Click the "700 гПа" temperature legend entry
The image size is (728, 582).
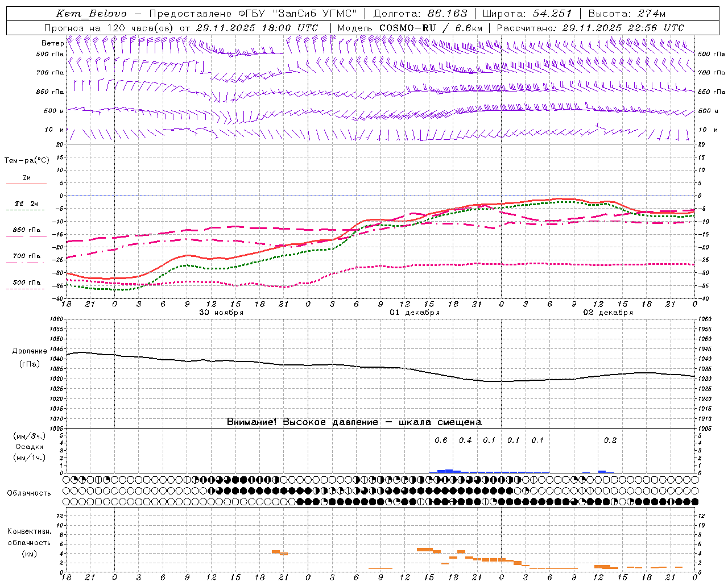[x=27, y=256]
